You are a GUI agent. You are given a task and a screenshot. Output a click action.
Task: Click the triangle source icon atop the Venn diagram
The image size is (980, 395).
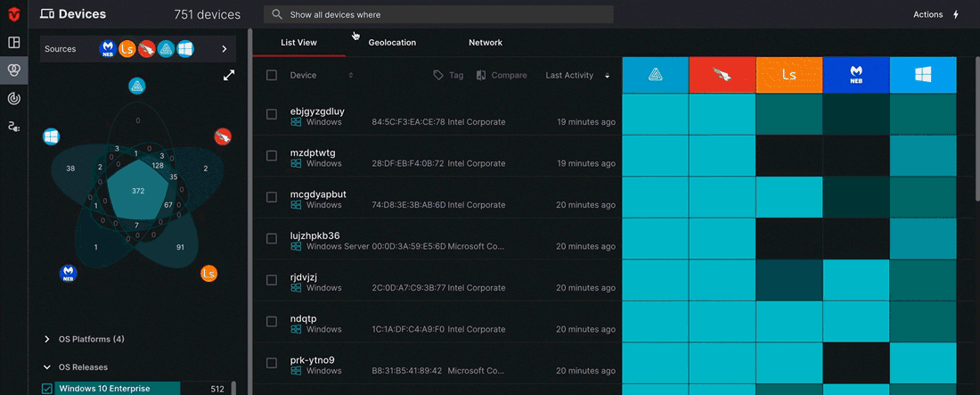[137, 86]
